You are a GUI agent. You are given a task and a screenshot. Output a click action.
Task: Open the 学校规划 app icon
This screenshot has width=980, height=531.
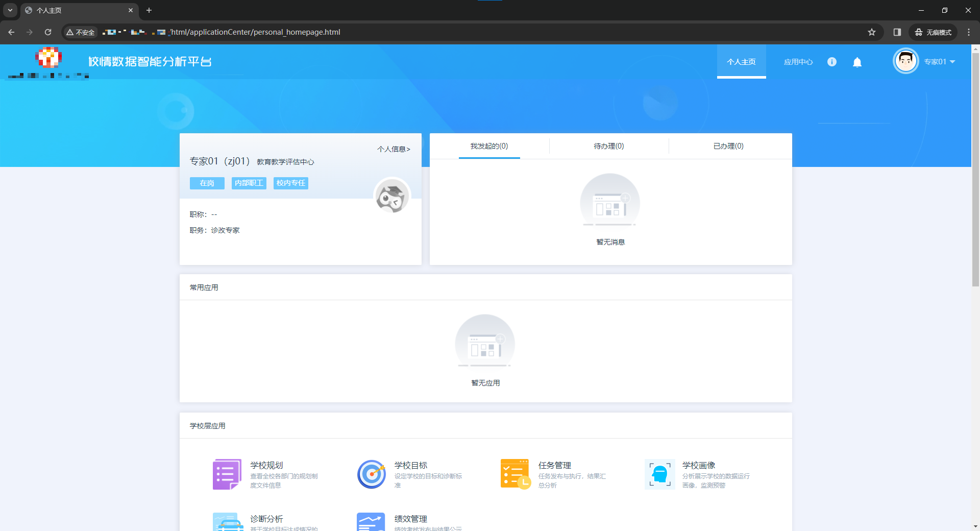(227, 474)
